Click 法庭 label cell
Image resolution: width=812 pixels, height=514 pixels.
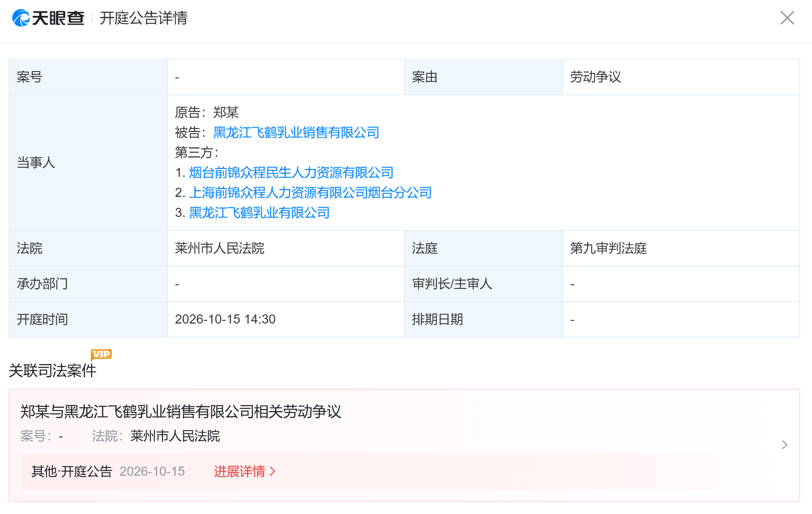[x=483, y=248]
